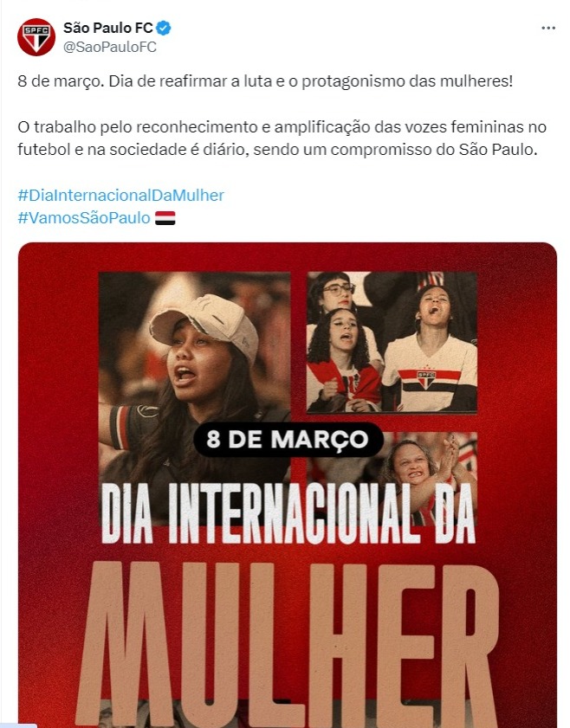Click the SPFC crest on the white jersey
Screen dimensions: 570x728
tap(425, 379)
